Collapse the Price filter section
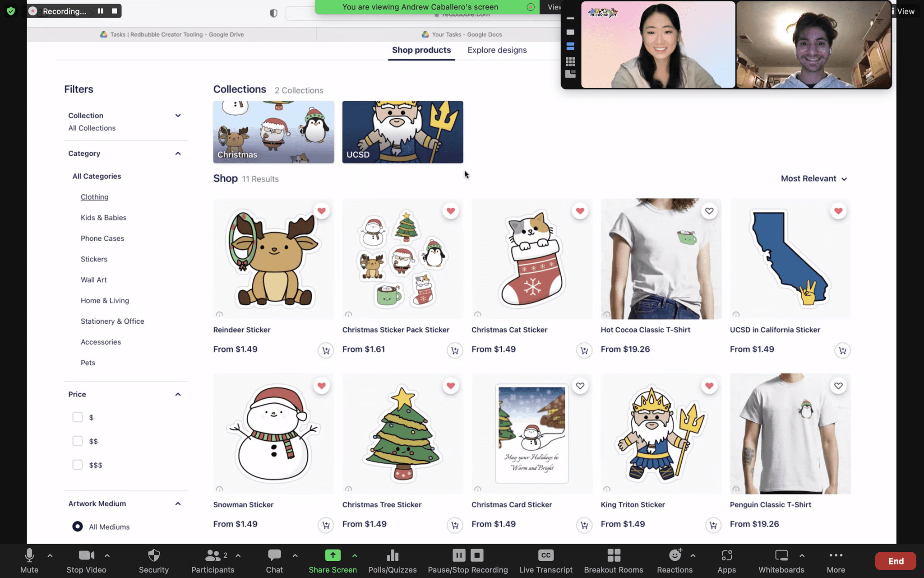 (x=178, y=395)
